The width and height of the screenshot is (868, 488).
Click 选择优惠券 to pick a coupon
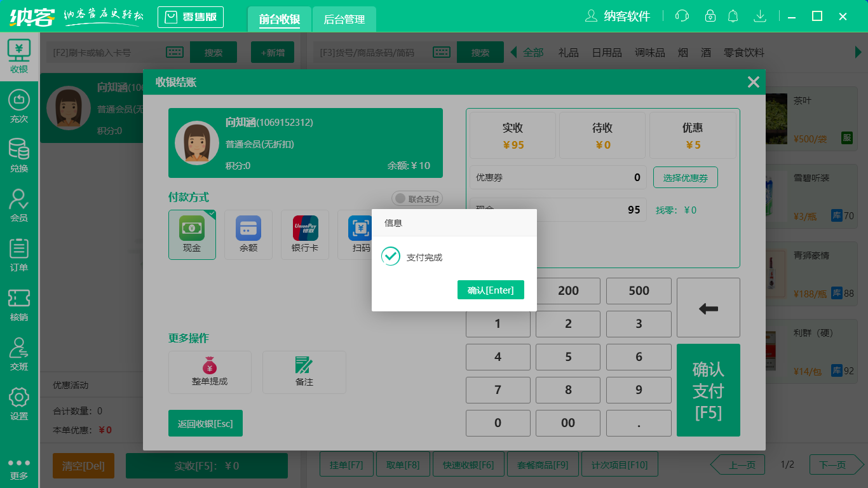685,177
